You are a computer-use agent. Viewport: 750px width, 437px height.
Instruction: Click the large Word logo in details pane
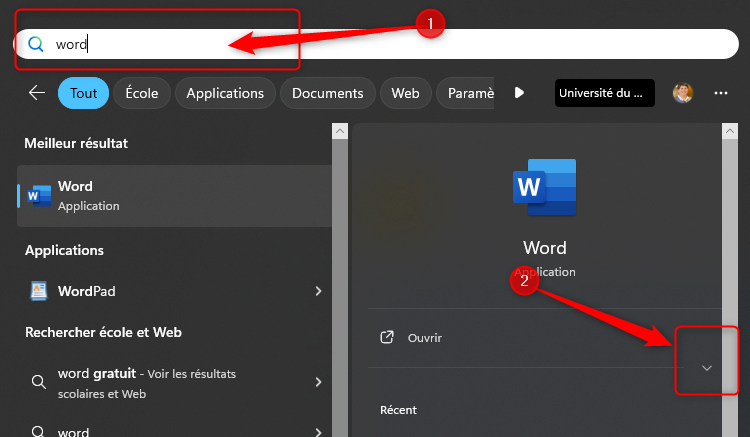tap(544, 187)
